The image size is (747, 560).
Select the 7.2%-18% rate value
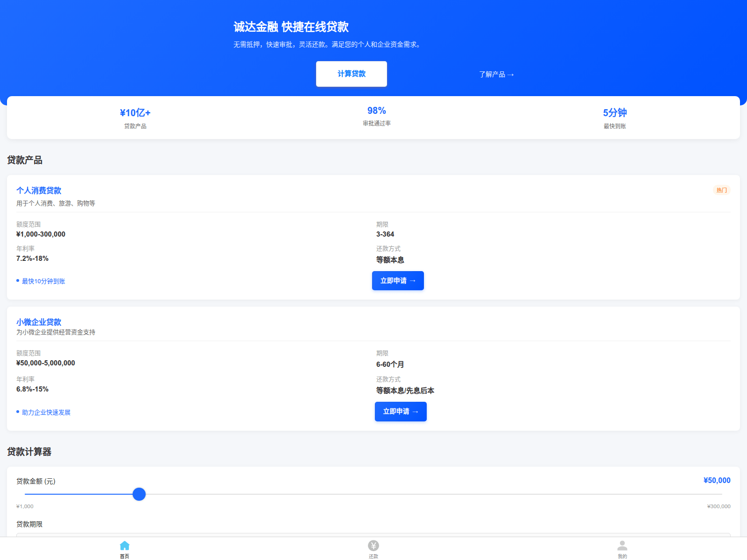[32, 259]
